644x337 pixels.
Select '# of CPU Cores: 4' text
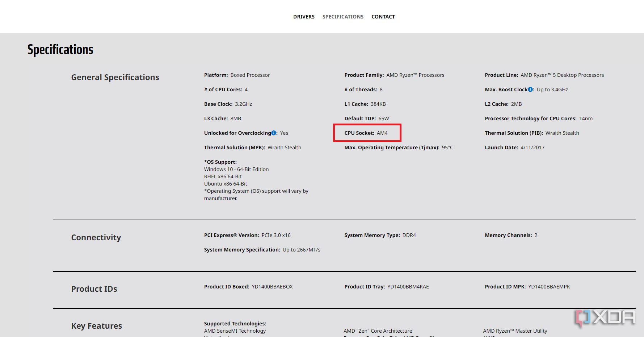(226, 90)
